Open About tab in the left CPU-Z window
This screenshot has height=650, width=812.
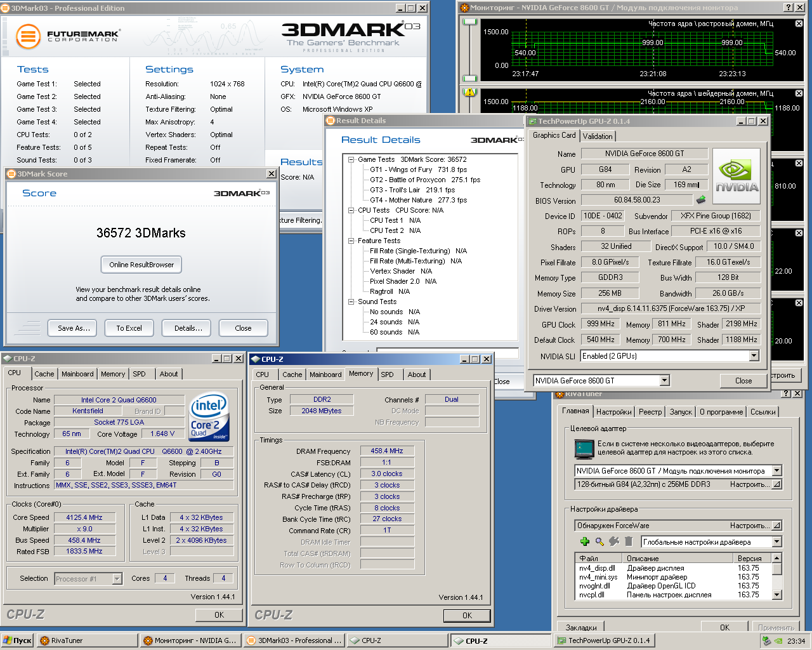click(169, 374)
